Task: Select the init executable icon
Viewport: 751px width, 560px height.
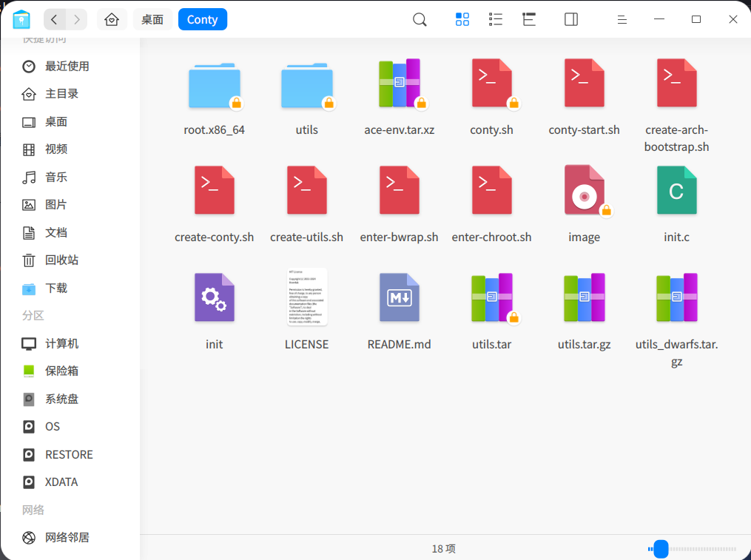Action: (215, 297)
